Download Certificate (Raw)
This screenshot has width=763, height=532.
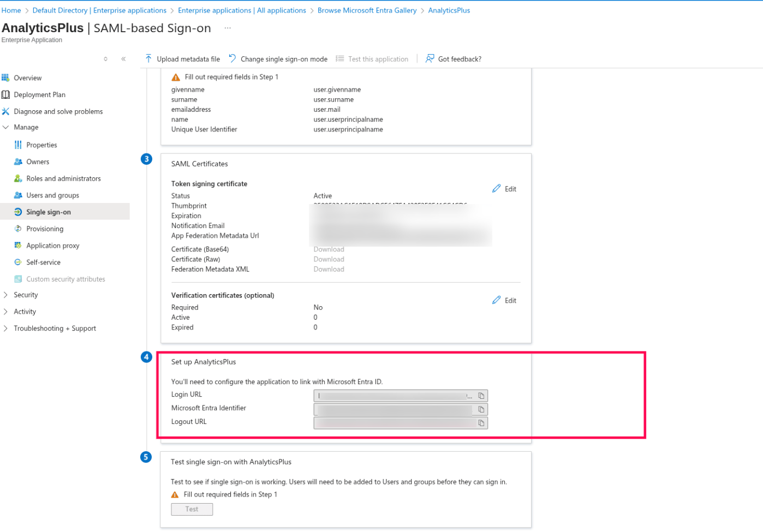pyautogui.click(x=329, y=259)
